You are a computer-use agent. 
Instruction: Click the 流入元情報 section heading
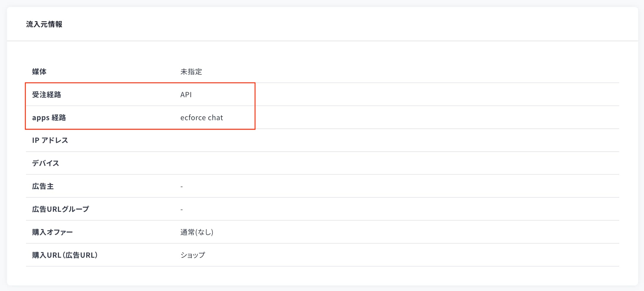[x=44, y=24]
